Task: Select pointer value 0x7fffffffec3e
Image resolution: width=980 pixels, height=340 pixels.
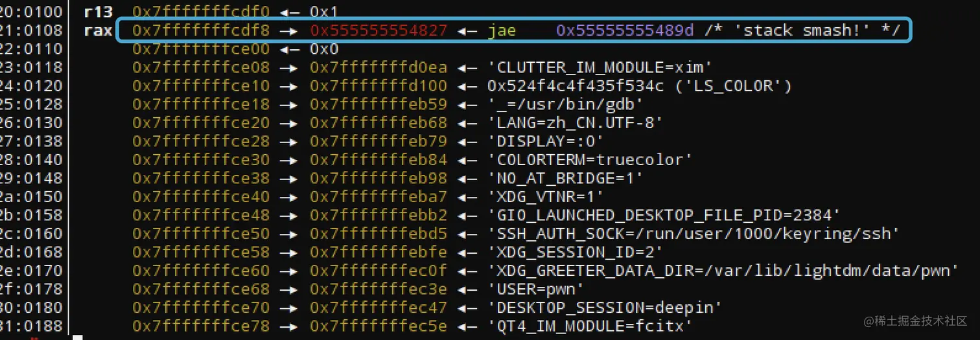Action: (x=379, y=289)
